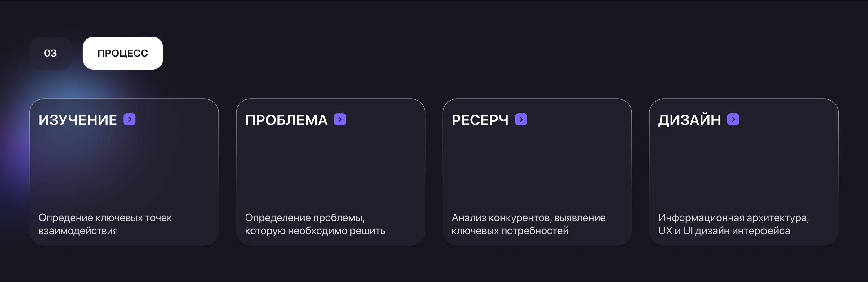Click the empty middle of the ИЗУЧЕНИЕ card
The image size is (868, 282).
(124, 168)
